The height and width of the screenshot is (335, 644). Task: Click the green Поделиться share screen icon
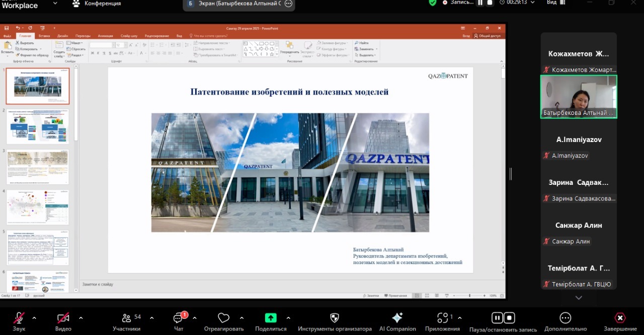pos(271,318)
